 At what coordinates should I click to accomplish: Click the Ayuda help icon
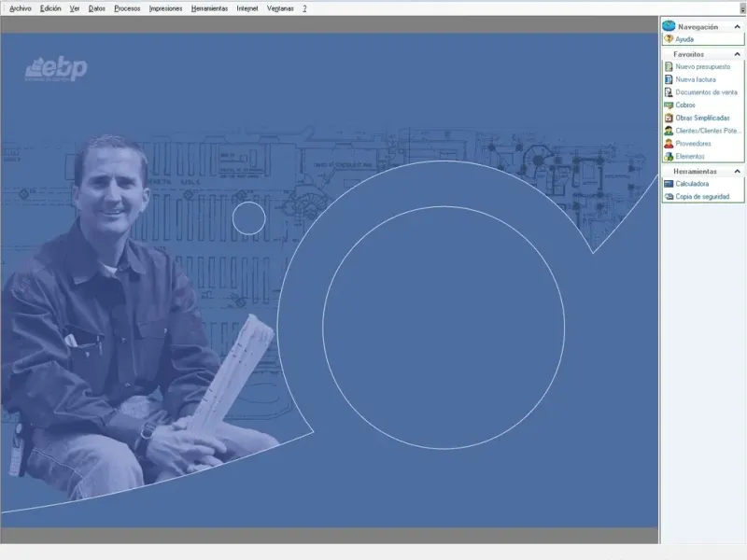point(669,39)
